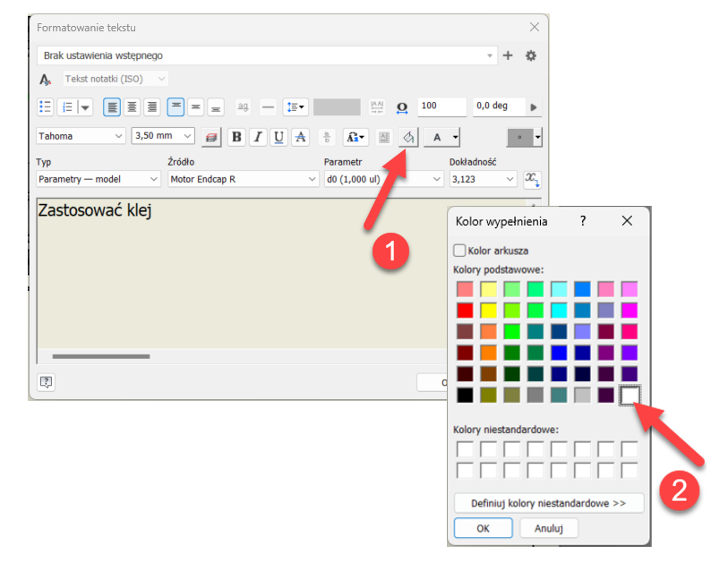Apply underline formatting

278,137
